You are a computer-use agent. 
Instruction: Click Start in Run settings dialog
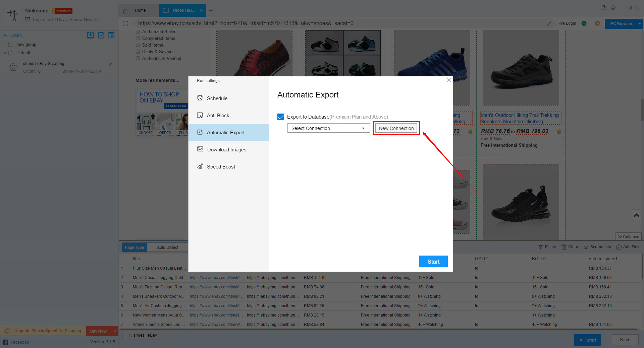(433, 262)
